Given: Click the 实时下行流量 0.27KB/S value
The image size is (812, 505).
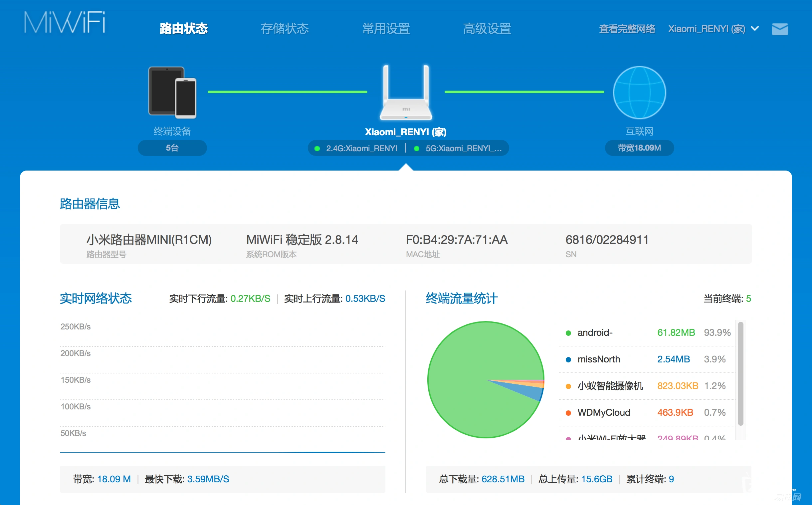Looking at the screenshot, I should click(x=251, y=298).
